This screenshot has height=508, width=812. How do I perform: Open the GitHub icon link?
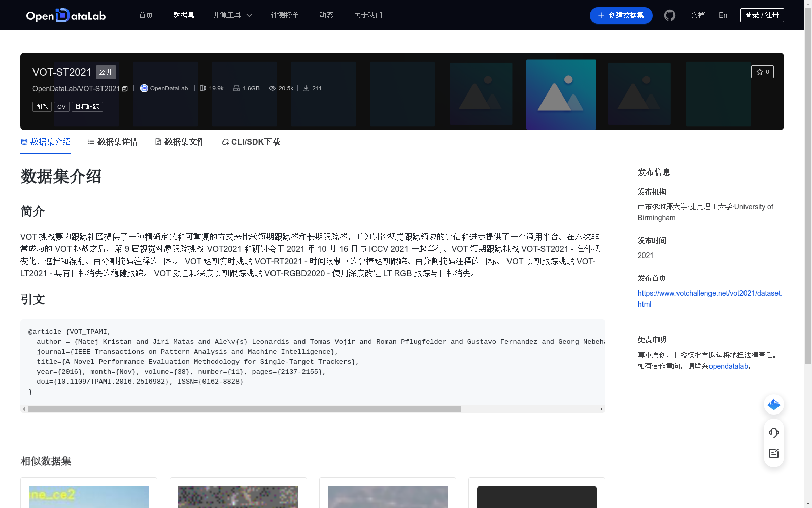pos(670,15)
